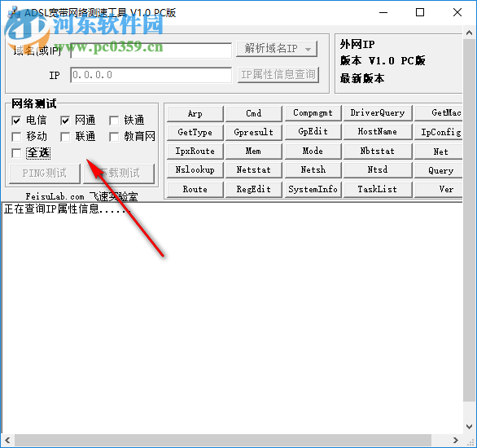Enable the 移动 checkbox
This screenshot has height=448, width=477.
click(x=16, y=137)
